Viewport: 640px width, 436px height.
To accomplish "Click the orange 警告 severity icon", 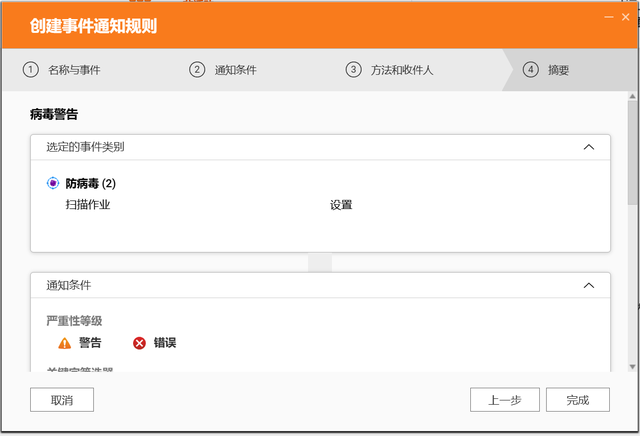I will point(64,343).
